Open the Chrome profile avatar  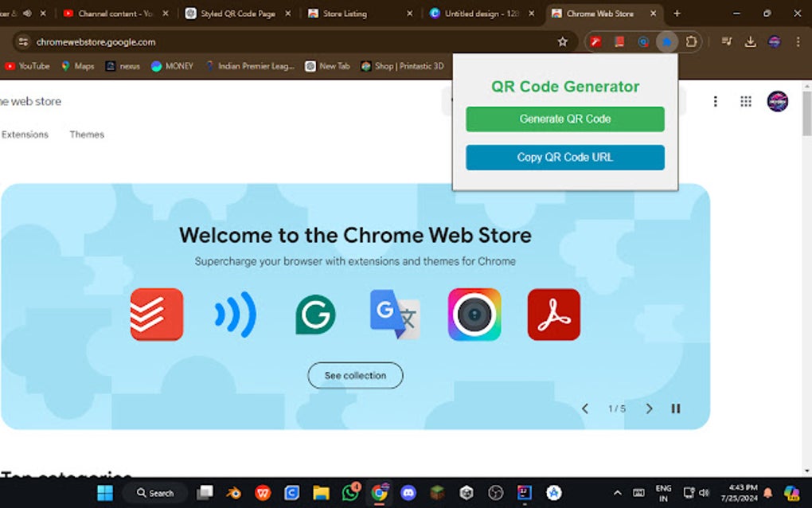point(775,42)
